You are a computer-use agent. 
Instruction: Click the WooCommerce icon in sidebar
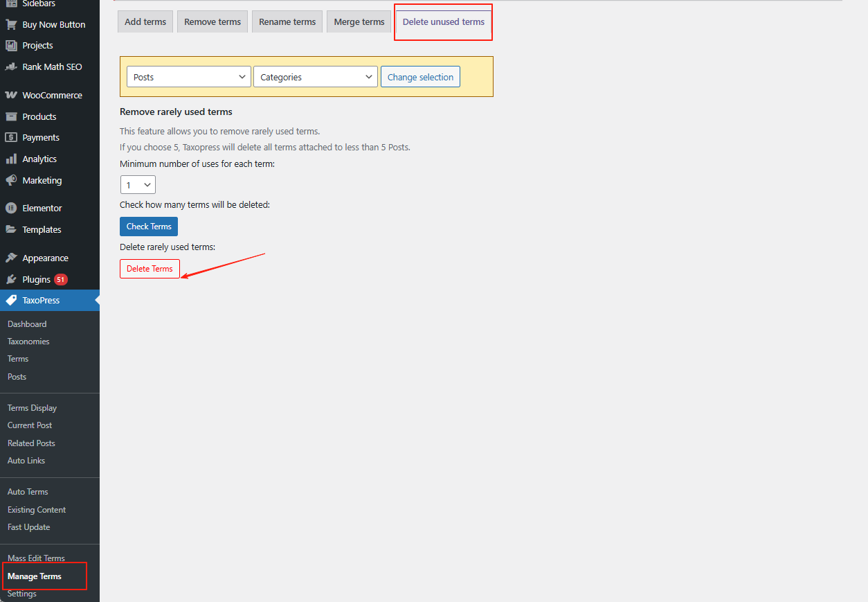pos(11,95)
